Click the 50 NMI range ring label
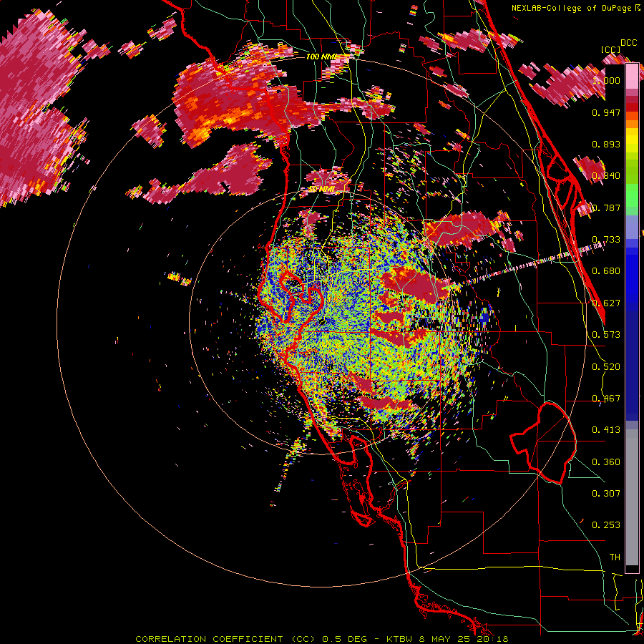Screen dimensions: 644x644 point(321,189)
